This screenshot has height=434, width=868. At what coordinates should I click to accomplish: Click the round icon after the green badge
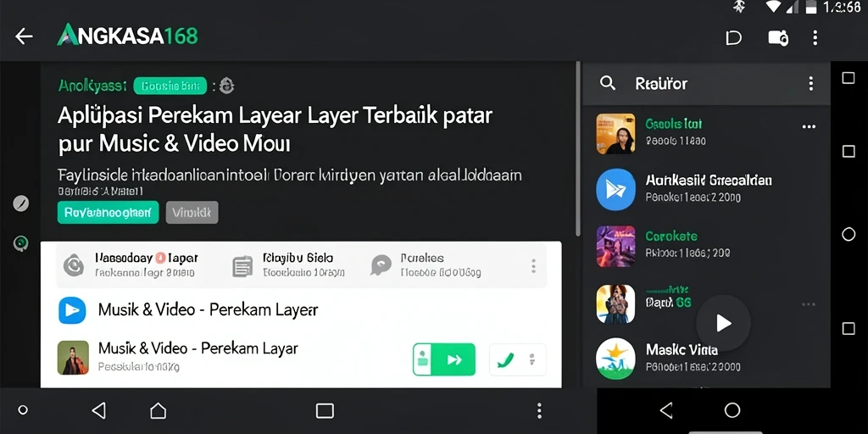(227, 86)
